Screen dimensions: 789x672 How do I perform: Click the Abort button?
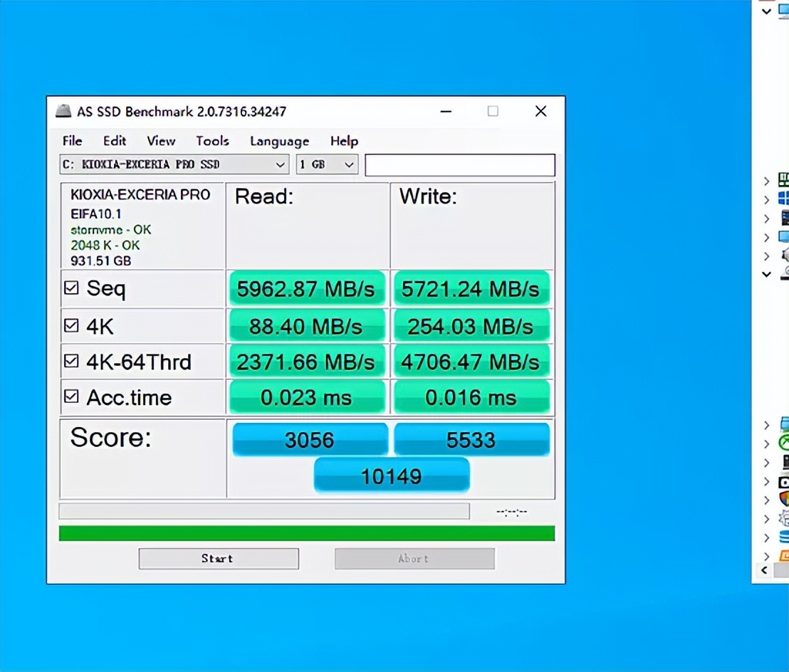tap(414, 558)
